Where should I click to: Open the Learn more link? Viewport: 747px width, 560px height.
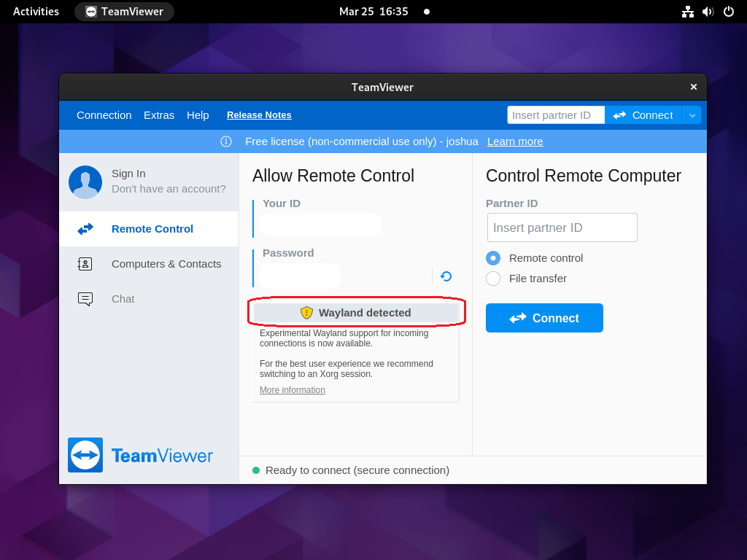tap(514, 141)
